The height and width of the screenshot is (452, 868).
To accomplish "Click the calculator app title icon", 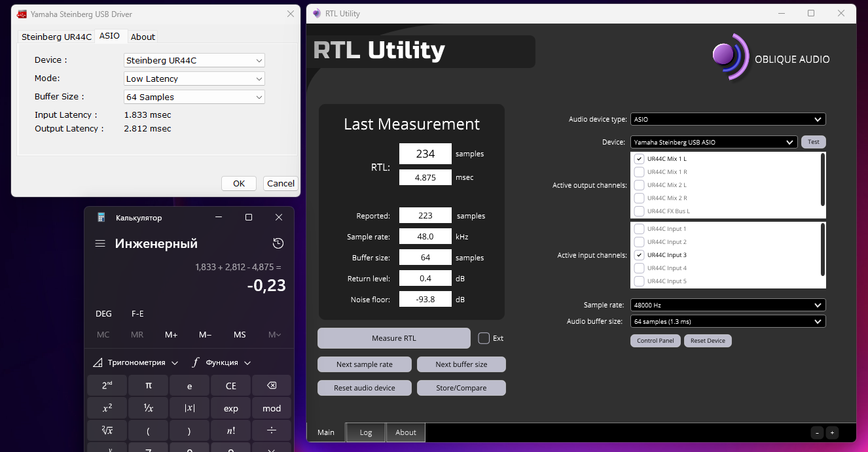I will [101, 217].
